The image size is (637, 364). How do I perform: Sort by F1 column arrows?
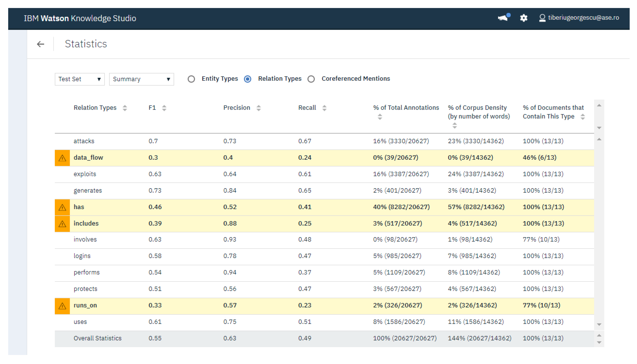(x=164, y=108)
